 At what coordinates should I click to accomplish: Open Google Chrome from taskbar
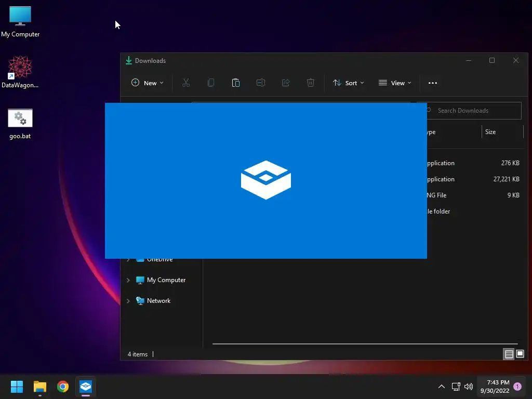tap(63, 387)
